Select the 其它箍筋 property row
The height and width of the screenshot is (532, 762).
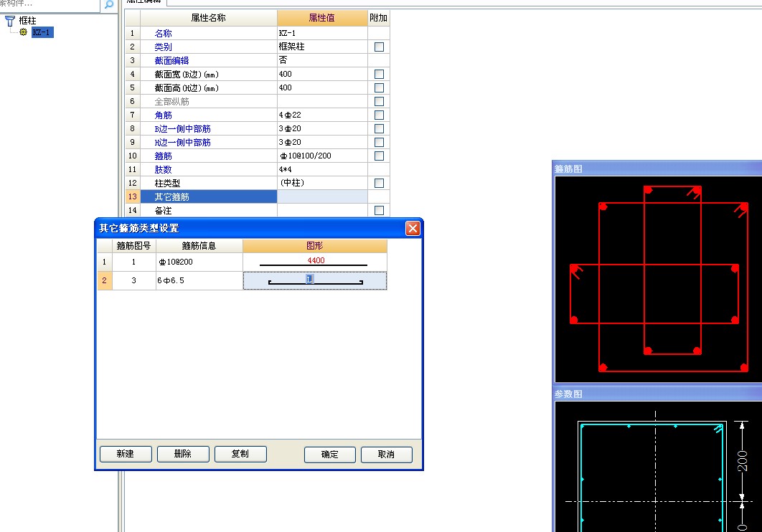pos(209,196)
